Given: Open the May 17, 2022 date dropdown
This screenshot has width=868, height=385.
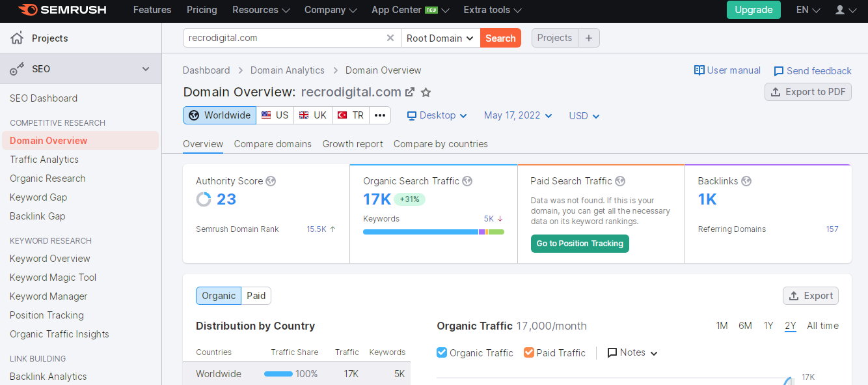Looking at the screenshot, I should point(518,115).
